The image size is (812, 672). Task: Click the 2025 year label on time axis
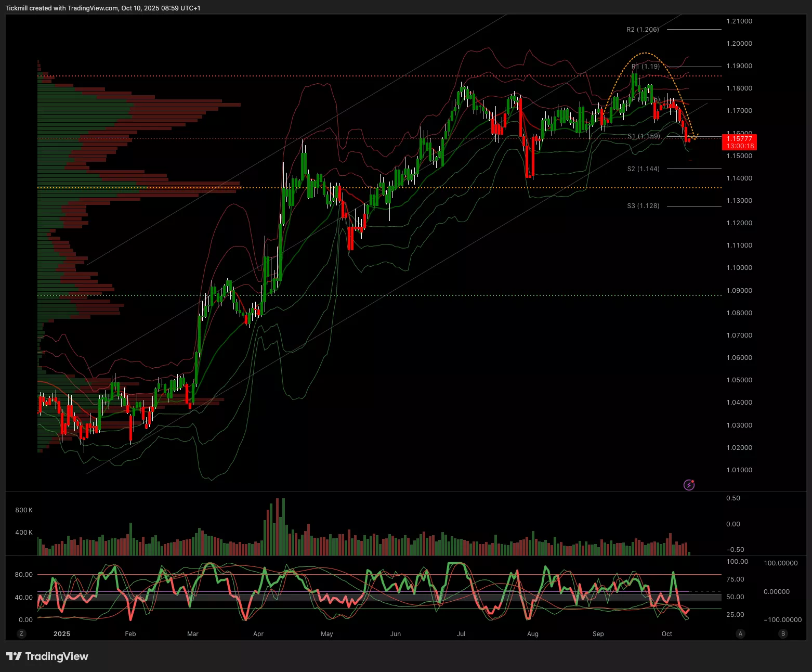tap(62, 634)
